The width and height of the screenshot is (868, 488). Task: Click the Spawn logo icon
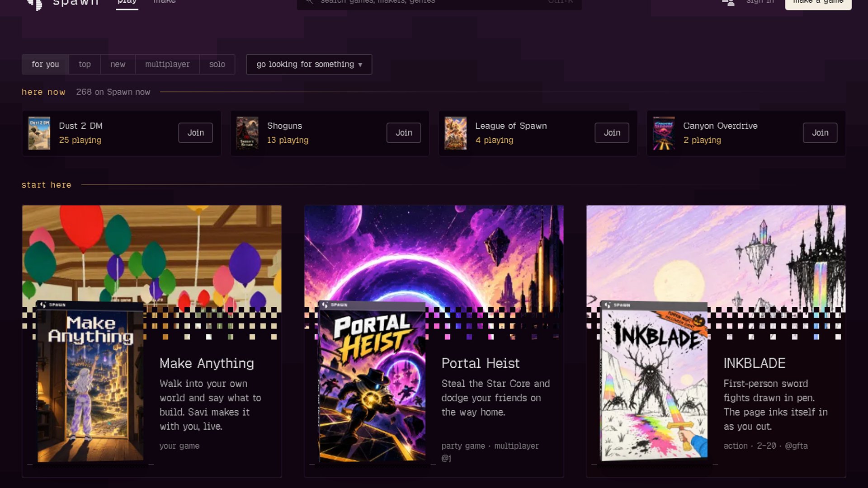(34, 4)
